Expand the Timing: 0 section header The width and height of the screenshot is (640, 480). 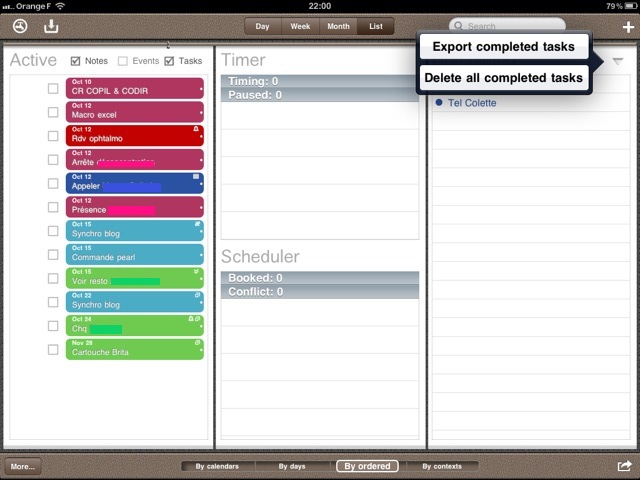coord(319,80)
